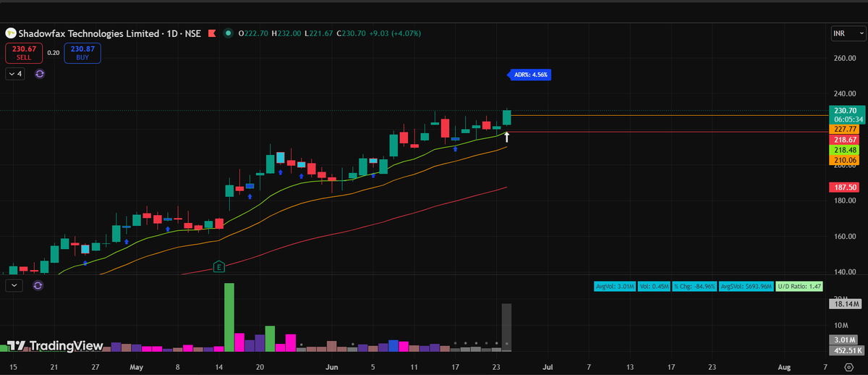Click the Vol: 0.45M cell
This screenshot has width=868, height=375.
click(654, 287)
